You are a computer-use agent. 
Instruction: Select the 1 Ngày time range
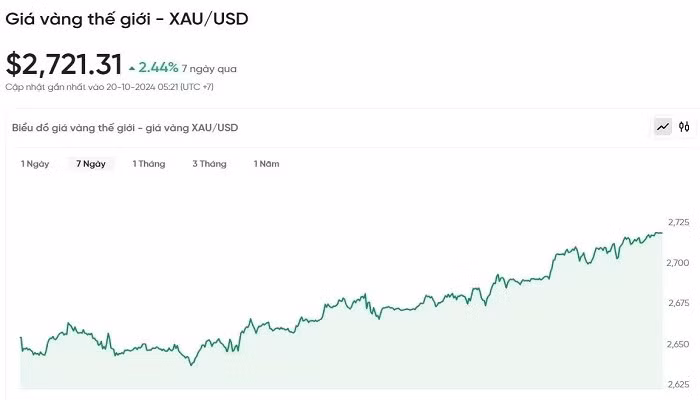pyautogui.click(x=35, y=163)
